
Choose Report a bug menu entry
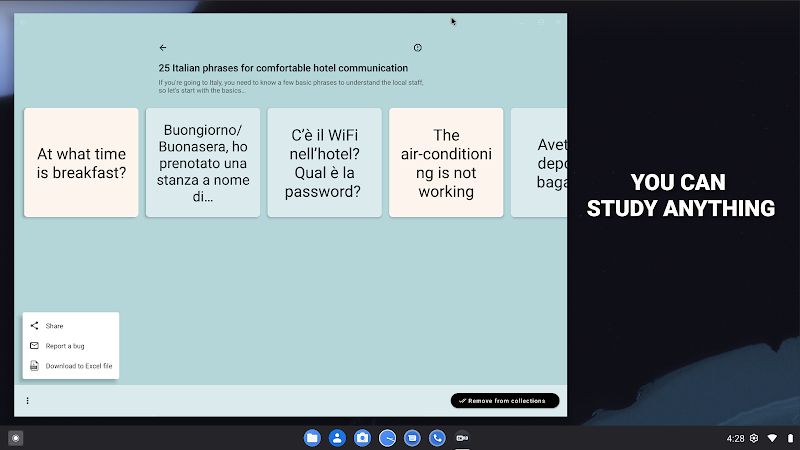click(71, 346)
